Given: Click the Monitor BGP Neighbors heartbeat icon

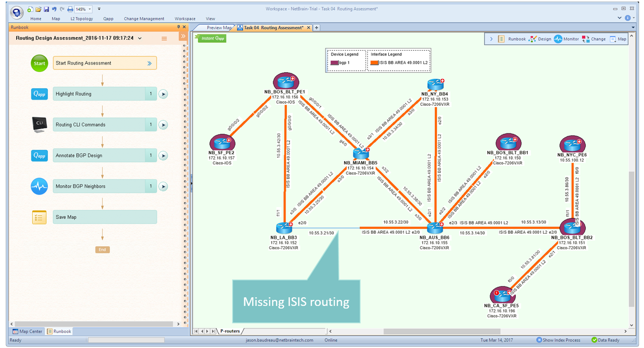Looking at the screenshot, I should click(39, 186).
